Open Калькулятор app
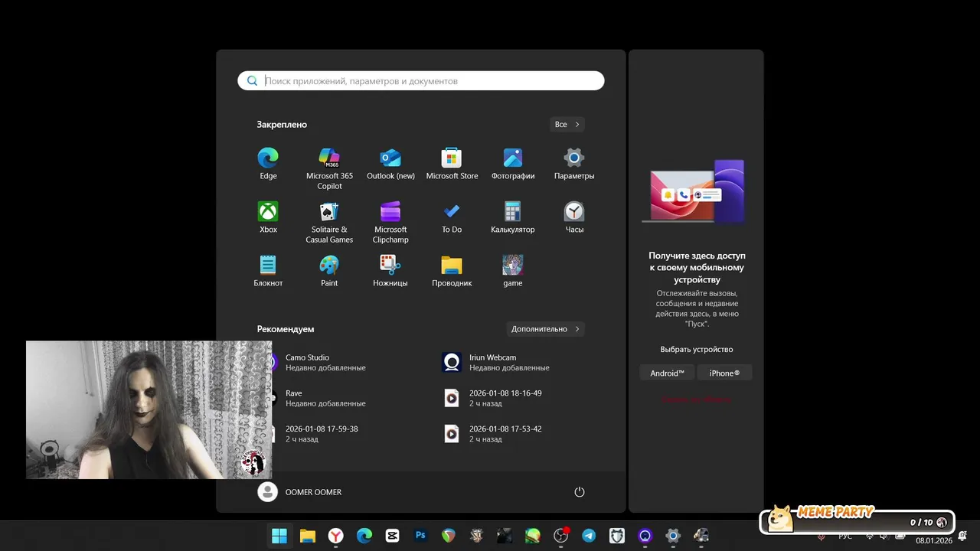The image size is (980, 551). pos(513,218)
